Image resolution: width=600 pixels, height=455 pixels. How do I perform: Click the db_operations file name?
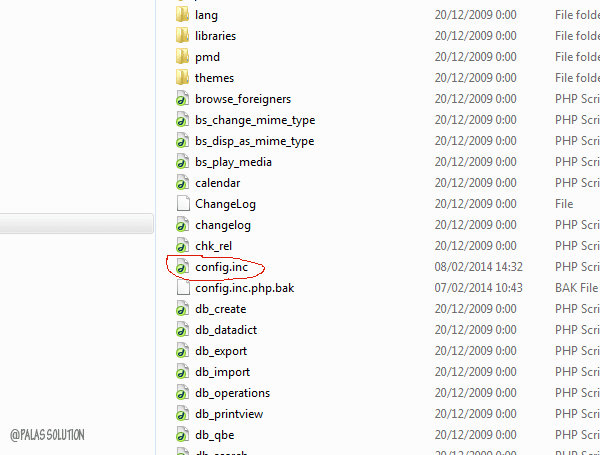232,393
